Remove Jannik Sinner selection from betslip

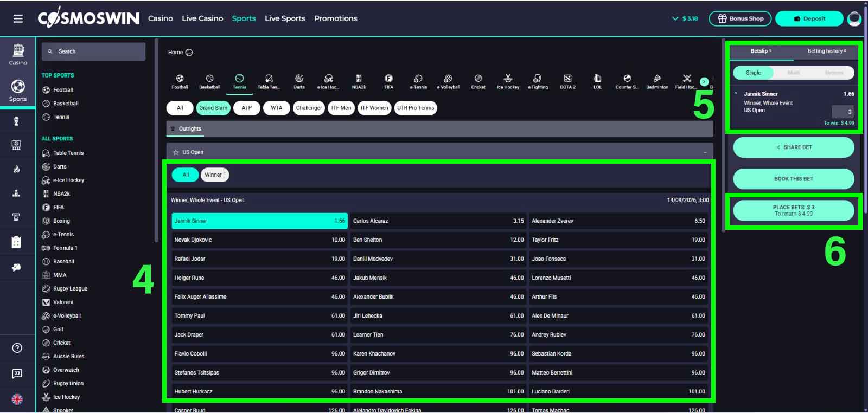736,93
